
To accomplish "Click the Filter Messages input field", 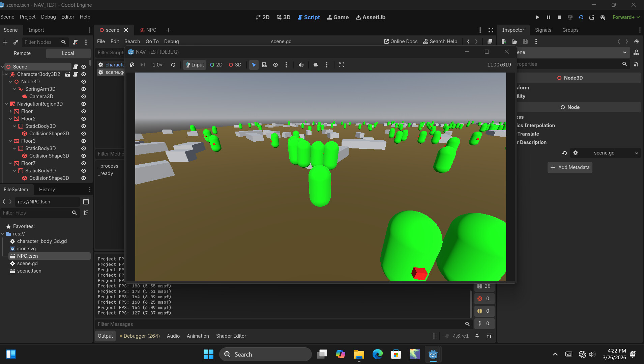I will point(280,324).
